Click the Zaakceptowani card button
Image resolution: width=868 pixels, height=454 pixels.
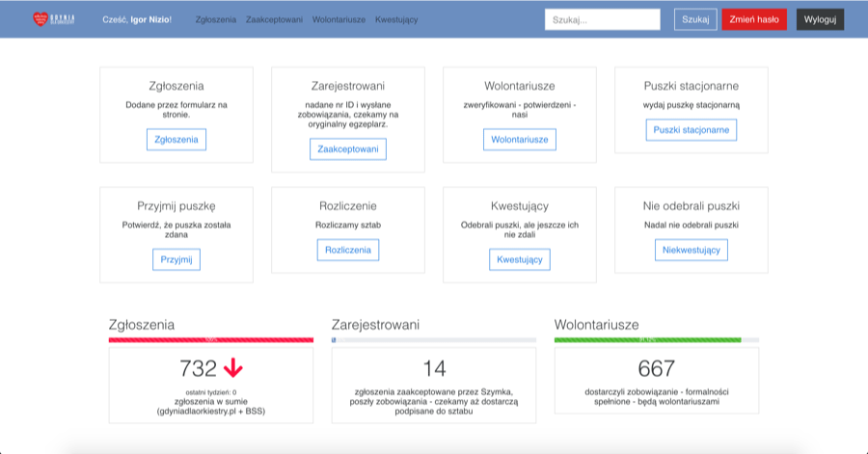[347, 148]
